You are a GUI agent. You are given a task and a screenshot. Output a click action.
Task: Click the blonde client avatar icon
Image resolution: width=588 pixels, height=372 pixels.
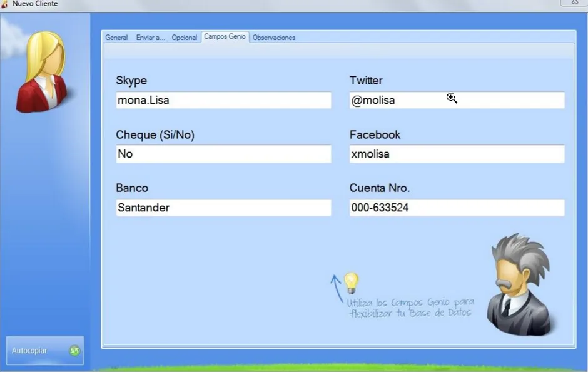coord(42,71)
